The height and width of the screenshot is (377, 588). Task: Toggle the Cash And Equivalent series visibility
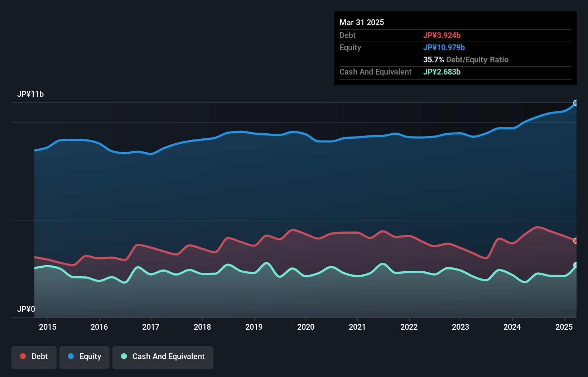pyautogui.click(x=163, y=357)
